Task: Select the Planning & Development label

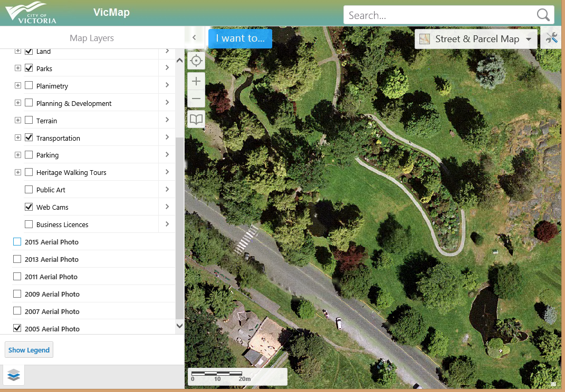Action: point(74,103)
